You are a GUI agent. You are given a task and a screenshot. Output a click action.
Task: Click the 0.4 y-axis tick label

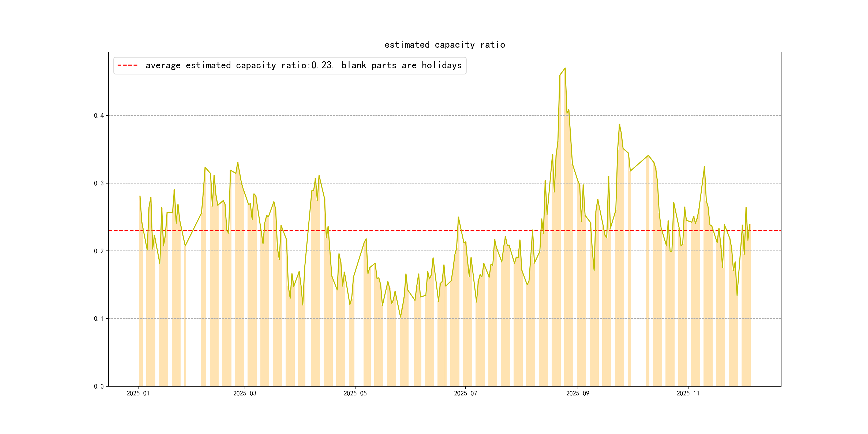(99, 115)
